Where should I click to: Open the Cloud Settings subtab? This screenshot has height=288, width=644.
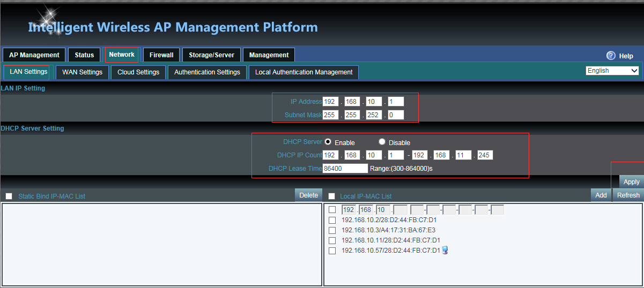coord(138,72)
